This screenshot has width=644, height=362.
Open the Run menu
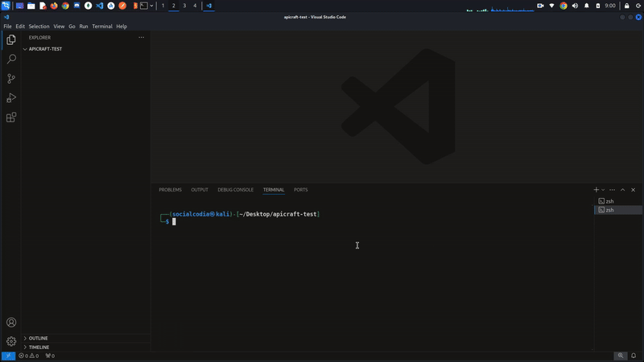pyautogui.click(x=84, y=27)
